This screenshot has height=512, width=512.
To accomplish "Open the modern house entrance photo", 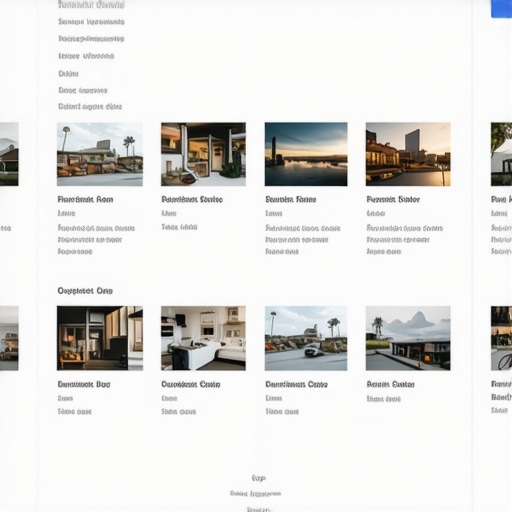I will point(203,154).
